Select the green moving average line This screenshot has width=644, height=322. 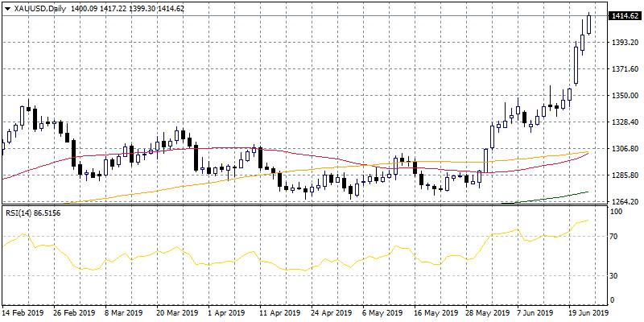coord(547,197)
